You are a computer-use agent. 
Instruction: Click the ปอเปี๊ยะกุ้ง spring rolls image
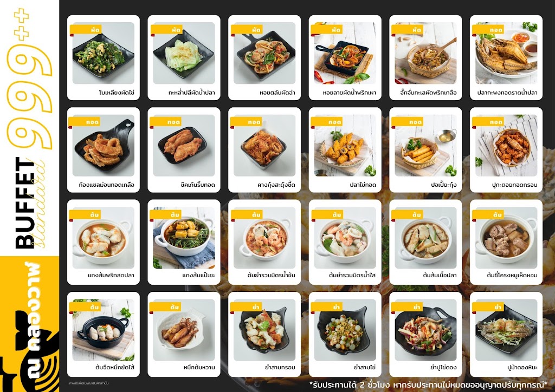tap(425, 145)
